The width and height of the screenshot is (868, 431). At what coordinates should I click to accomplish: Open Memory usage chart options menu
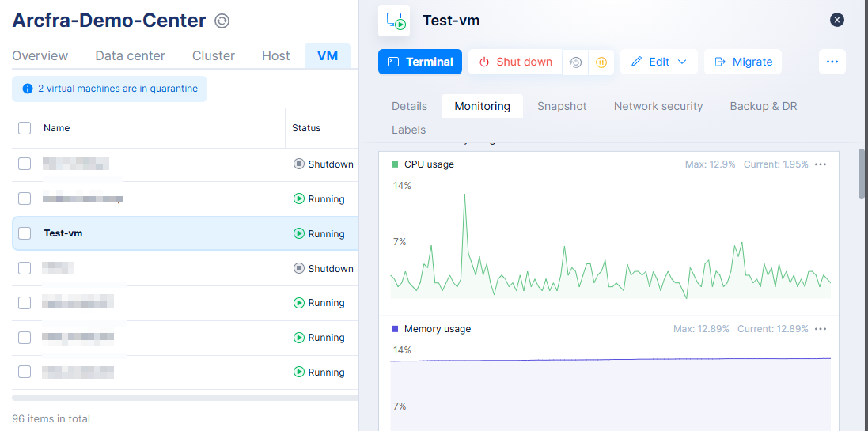(821, 329)
